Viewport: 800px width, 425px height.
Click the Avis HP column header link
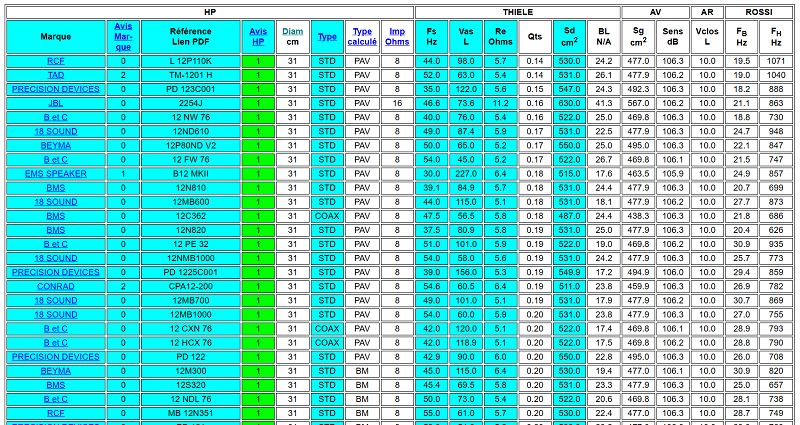pos(258,37)
